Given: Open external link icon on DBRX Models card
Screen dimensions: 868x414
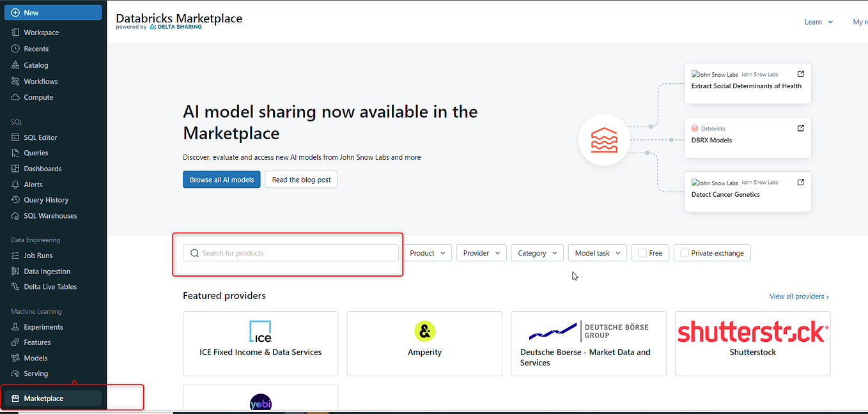Looking at the screenshot, I should click(800, 128).
